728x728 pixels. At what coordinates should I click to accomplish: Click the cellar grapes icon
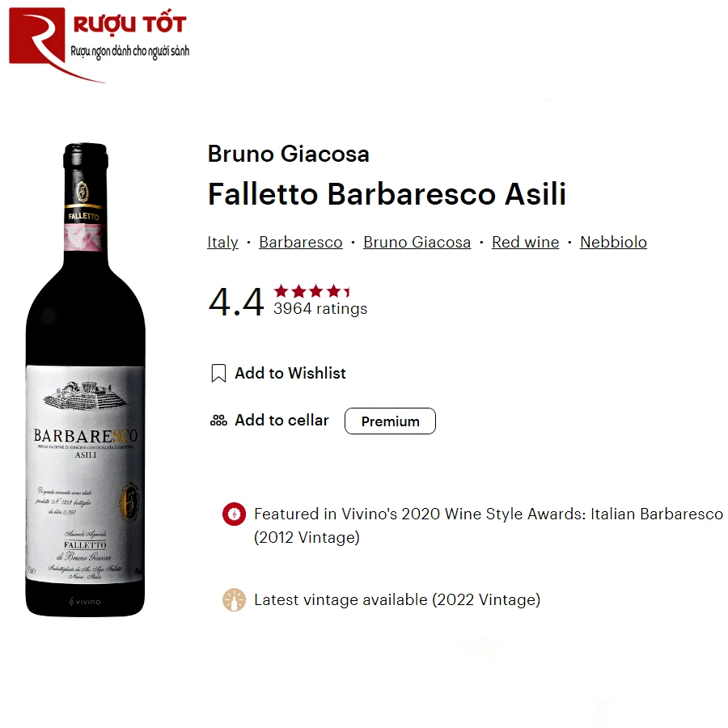click(x=218, y=420)
